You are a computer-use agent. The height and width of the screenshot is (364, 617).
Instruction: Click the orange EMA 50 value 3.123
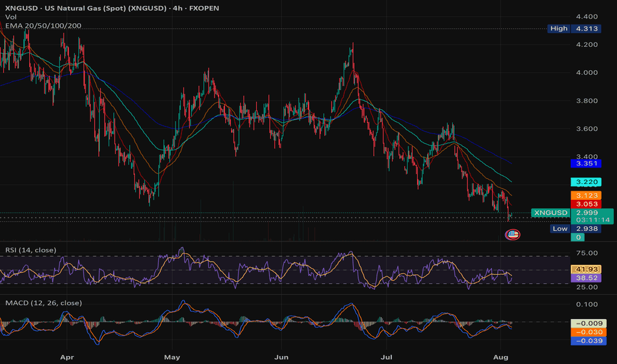pos(587,195)
